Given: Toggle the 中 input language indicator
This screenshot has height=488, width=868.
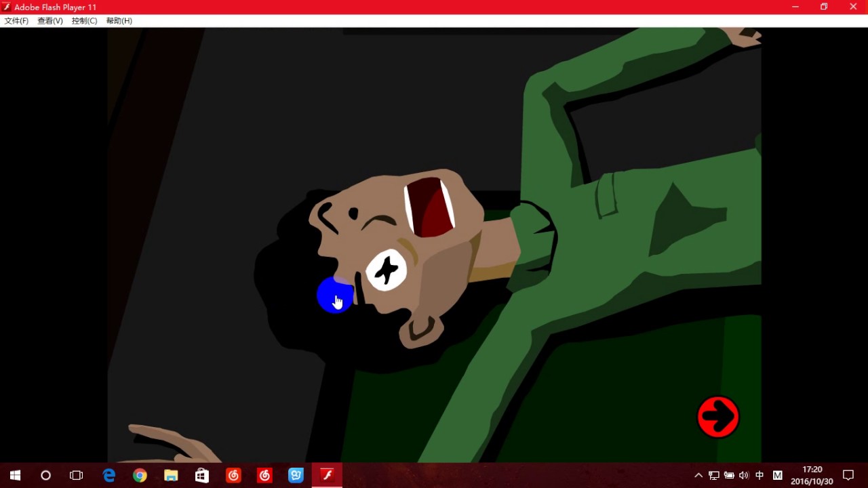Looking at the screenshot, I should tap(759, 475).
